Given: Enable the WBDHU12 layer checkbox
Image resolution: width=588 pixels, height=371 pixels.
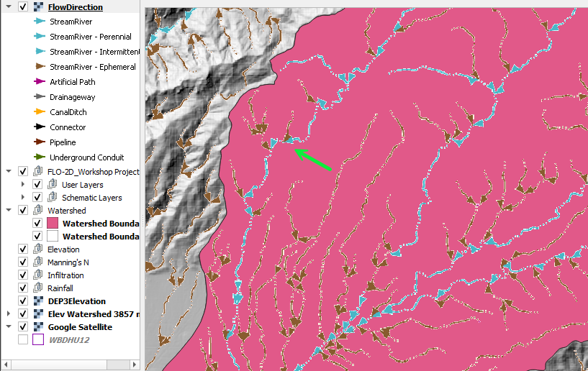Looking at the screenshot, I should pos(23,340).
